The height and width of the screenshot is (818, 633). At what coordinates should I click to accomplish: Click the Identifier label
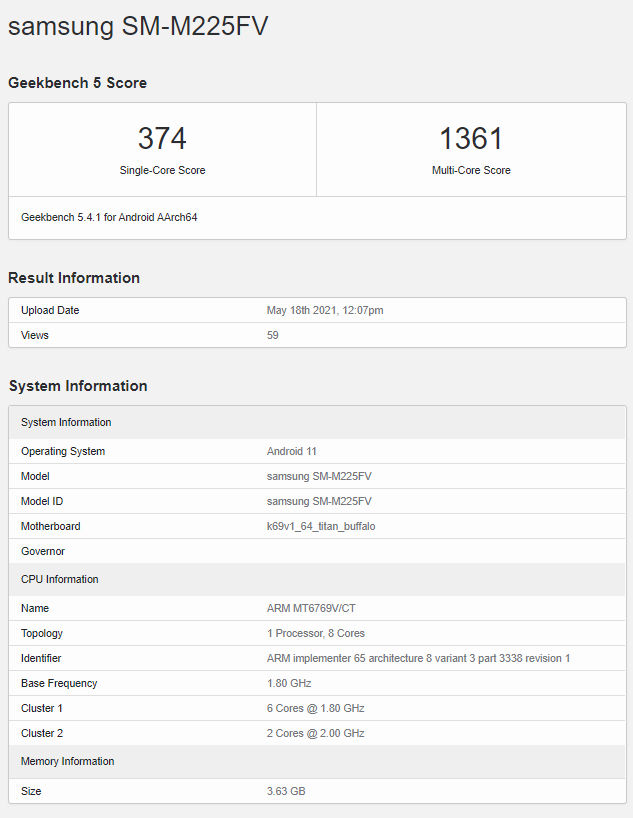pos(41,658)
